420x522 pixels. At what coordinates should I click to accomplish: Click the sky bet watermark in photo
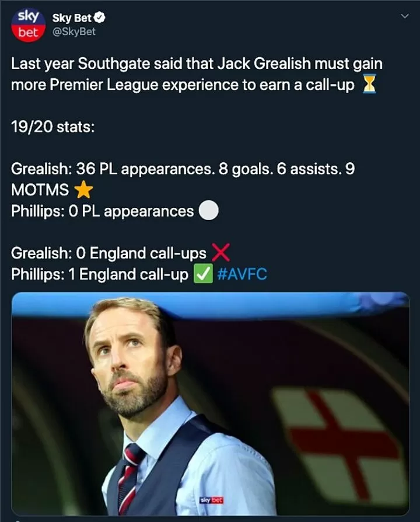point(211,500)
